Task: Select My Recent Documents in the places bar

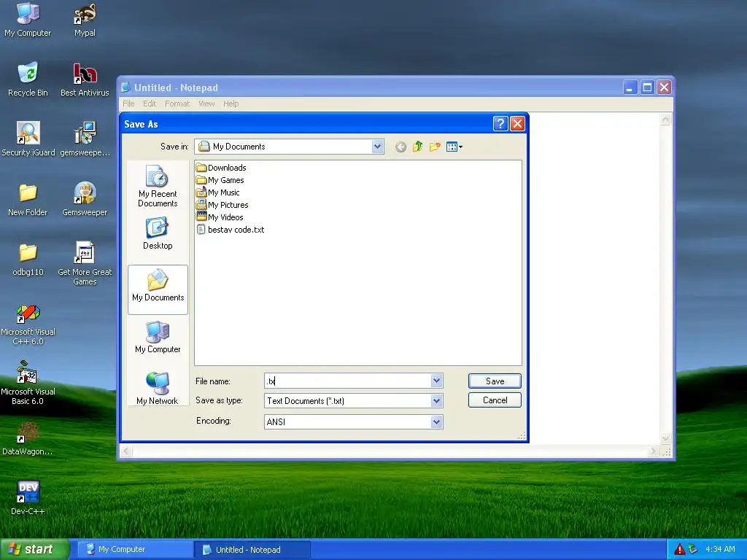Action: pos(158,186)
